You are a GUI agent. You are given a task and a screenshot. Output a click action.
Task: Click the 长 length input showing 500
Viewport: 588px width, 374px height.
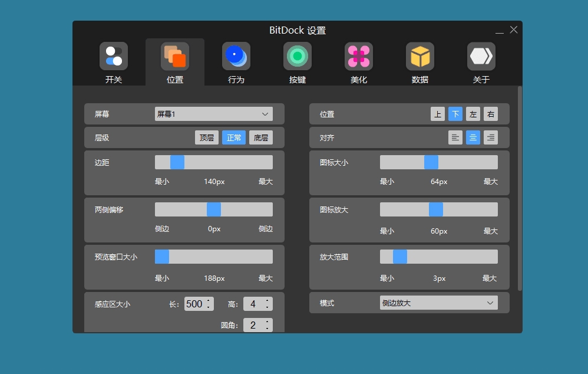(195, 303)
